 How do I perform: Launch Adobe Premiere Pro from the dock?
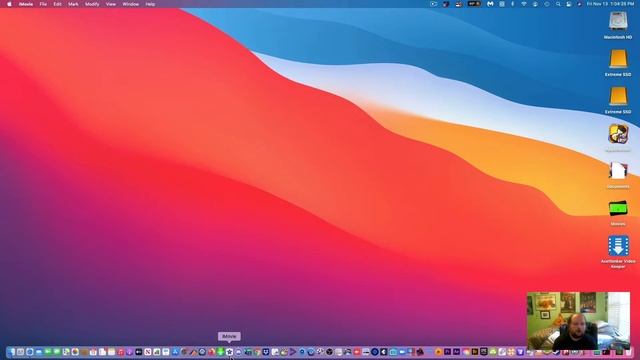(447, 352)
